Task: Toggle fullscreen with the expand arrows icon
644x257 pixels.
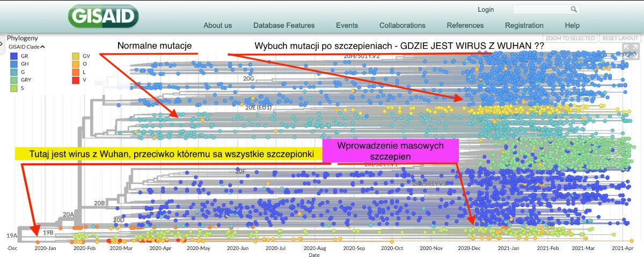Action: [631, 52]
